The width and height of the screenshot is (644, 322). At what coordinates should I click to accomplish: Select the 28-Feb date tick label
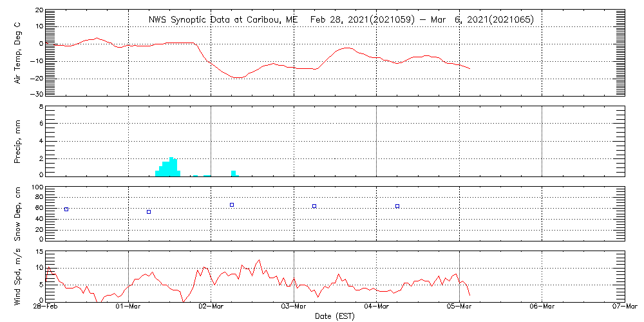coord(46,308)
